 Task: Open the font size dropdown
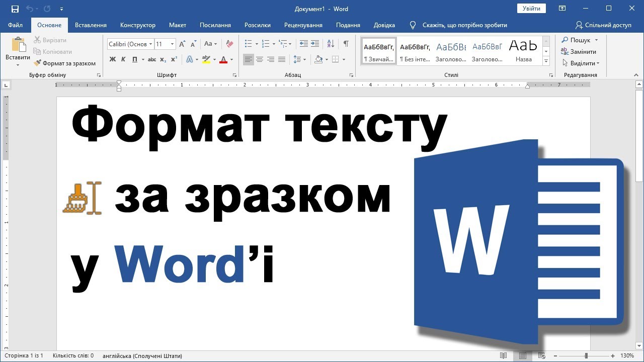click(172, 44)
